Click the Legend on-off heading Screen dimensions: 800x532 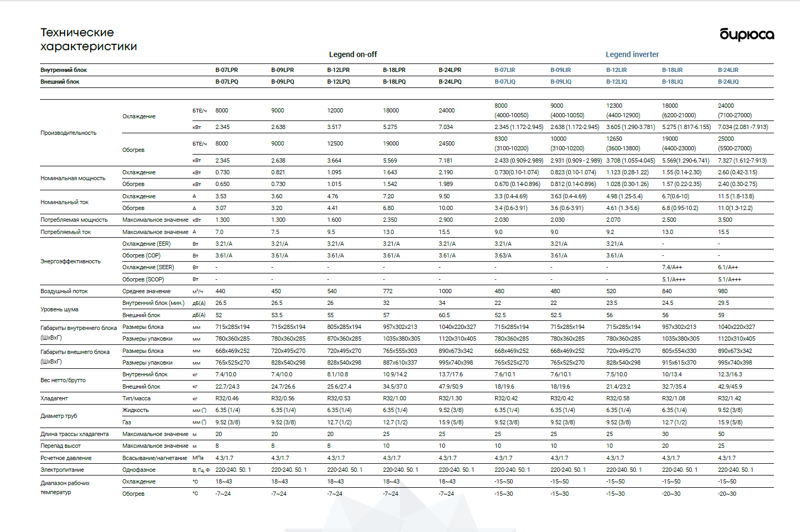click(352, 54)
